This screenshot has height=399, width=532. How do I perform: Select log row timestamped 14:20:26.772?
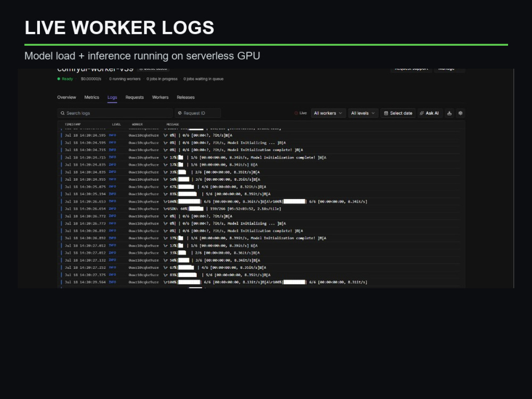[261, 216]
